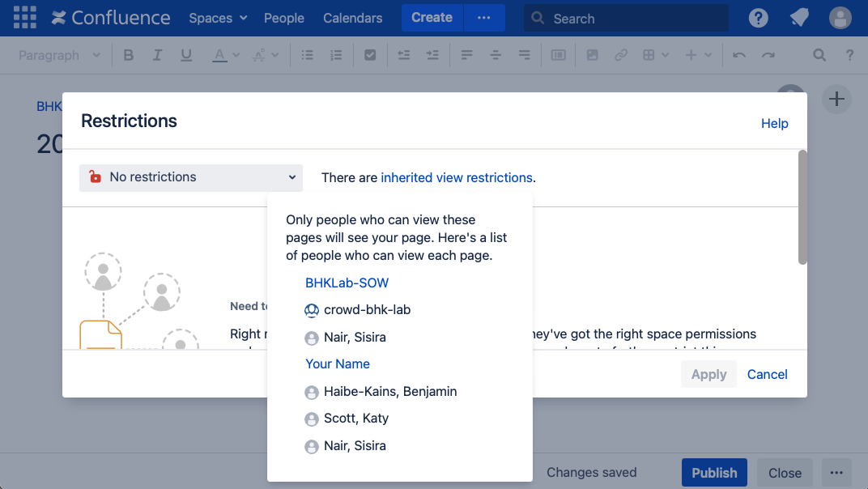Open the Paragraph style dropdown
The image size is (868, 489).
point(59,55)
